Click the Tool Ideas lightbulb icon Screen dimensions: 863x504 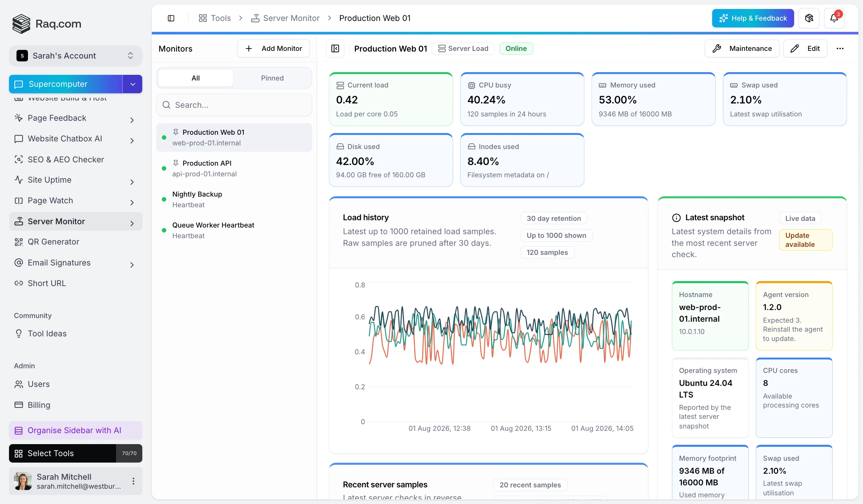19,333
